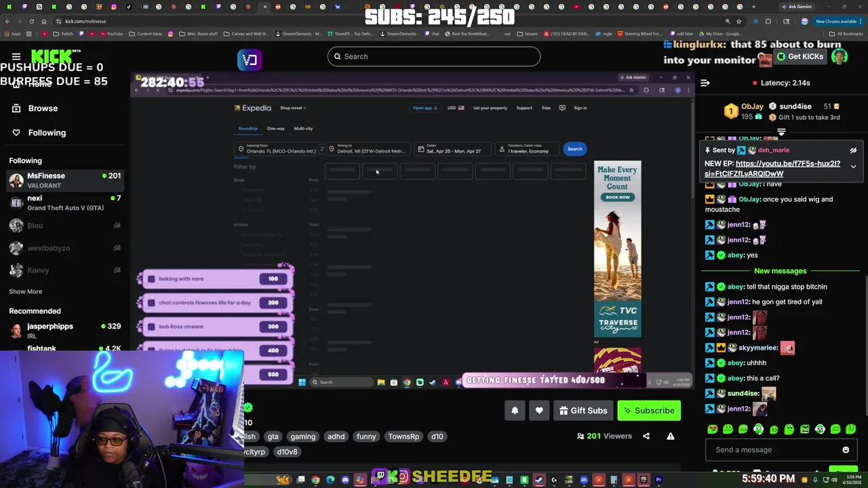Swap origin and destination on Expedia
The image size is (868, 488).
click(322, 149)
